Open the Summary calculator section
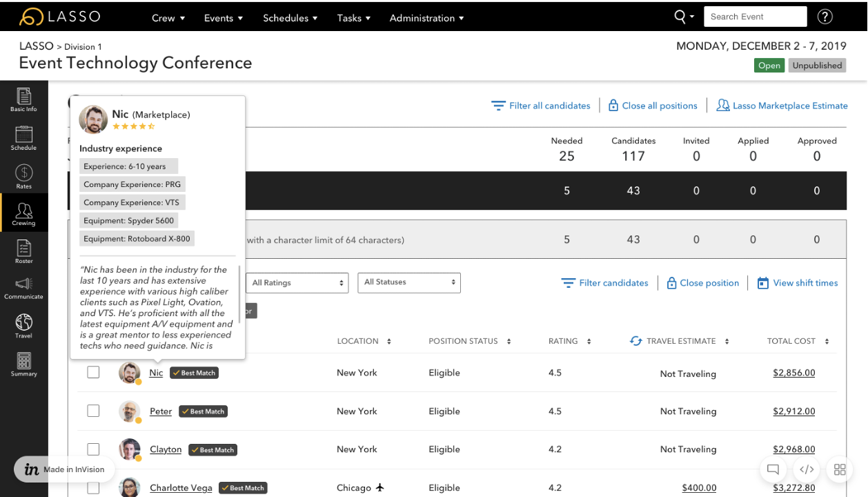The image size is (868, 497). click(x=23, y=364)
